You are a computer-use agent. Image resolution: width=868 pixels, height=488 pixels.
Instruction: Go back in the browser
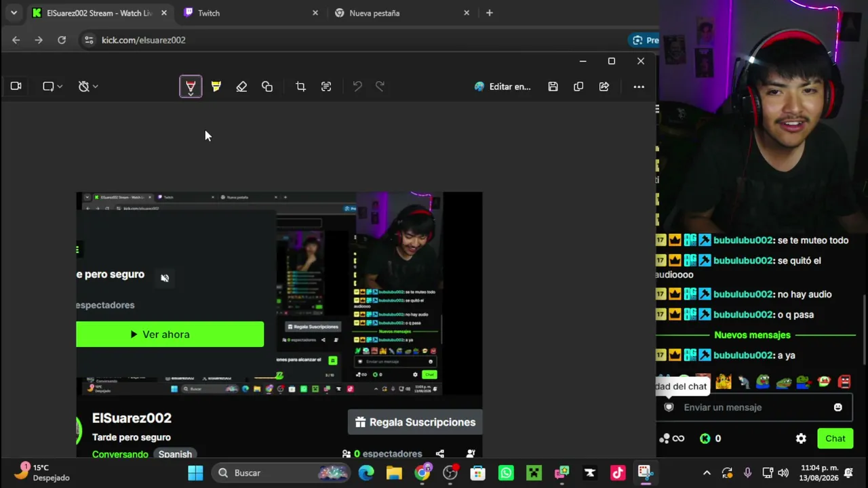tap(16, 40)
